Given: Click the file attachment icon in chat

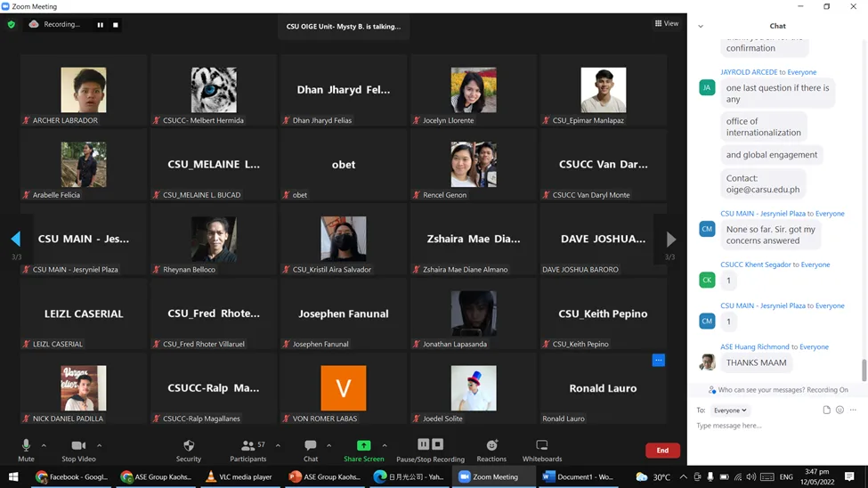Looking at the screenshot, I should [x=826, y=411].
